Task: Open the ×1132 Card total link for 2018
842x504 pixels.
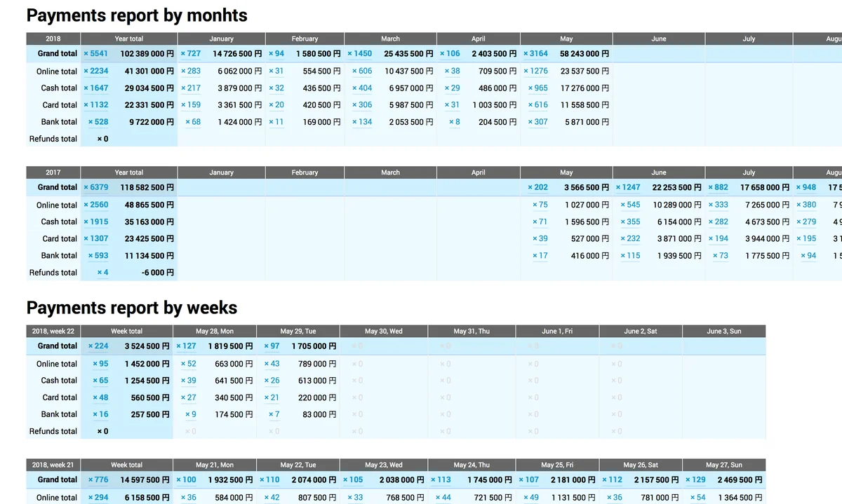Action: click(95, 104)
